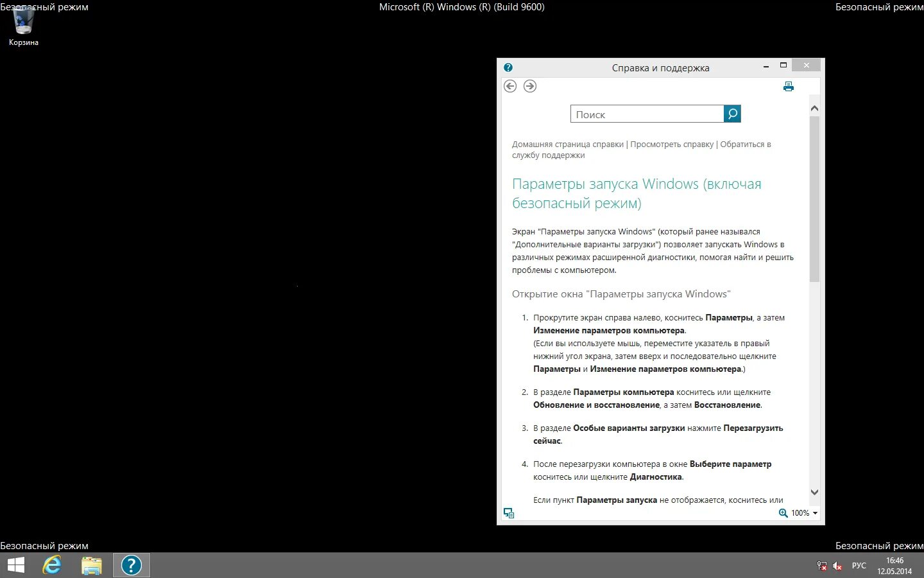Click heading Параметры запуска Windows
This screenshot has height=578, width=924.
pyautogui.click(x=637, y=193)
